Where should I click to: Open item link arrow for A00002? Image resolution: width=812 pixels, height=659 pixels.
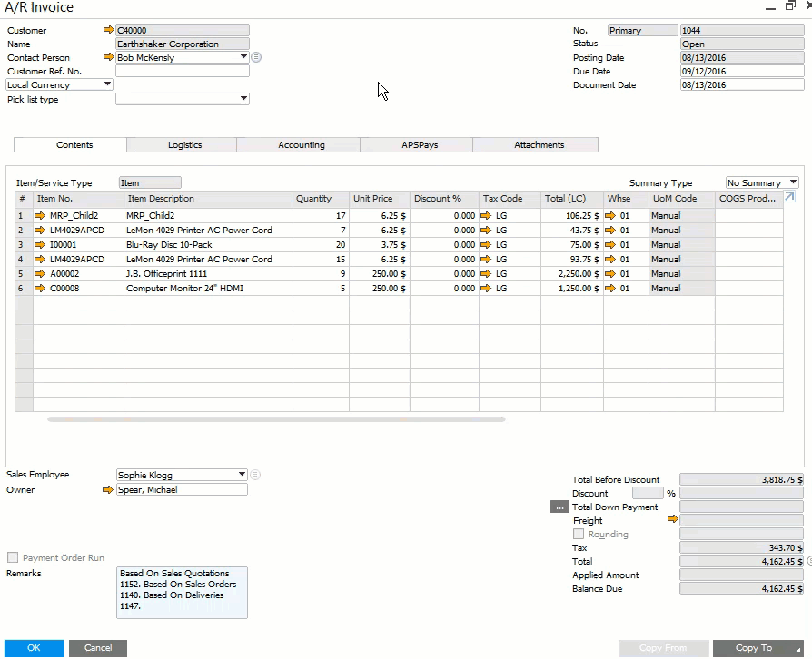coord(40,274)
